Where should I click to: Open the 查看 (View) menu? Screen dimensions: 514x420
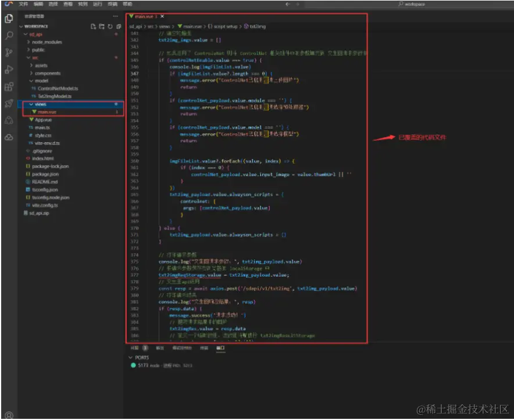(68, 4)
